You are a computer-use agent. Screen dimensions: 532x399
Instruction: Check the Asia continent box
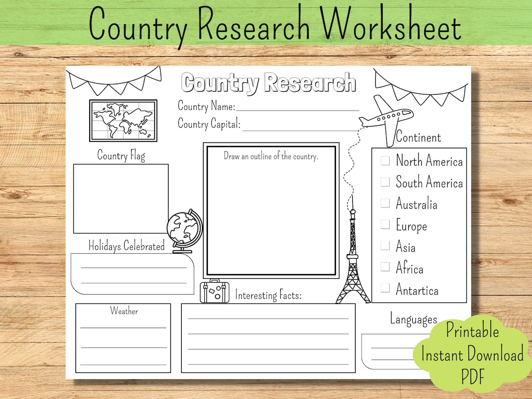[384, 245]
